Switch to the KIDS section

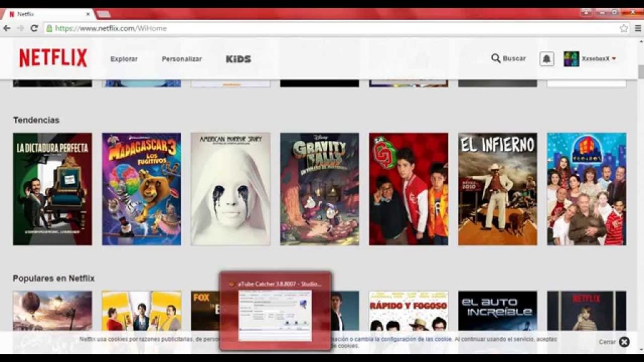[238, 59]
